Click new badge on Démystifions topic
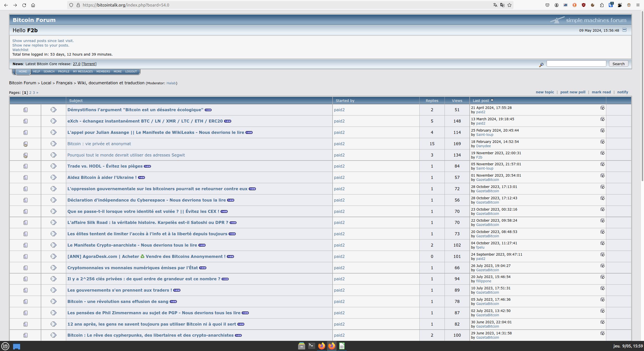 208,110
